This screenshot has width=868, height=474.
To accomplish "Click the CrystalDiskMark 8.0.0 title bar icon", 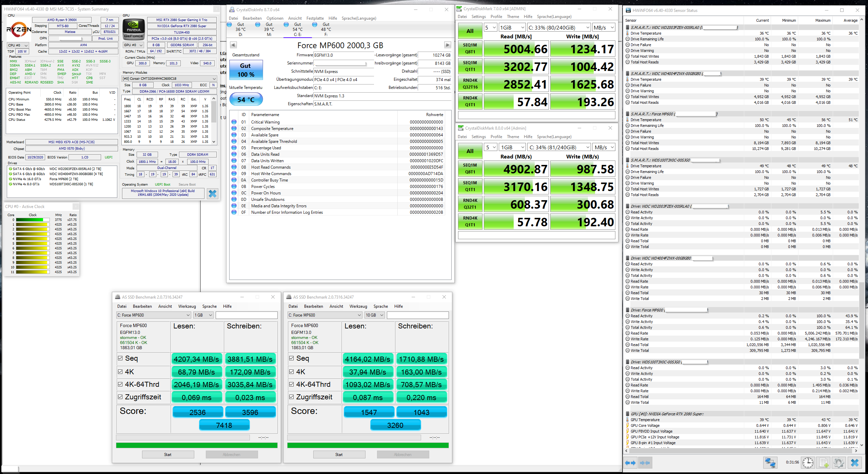I will 461,128.
